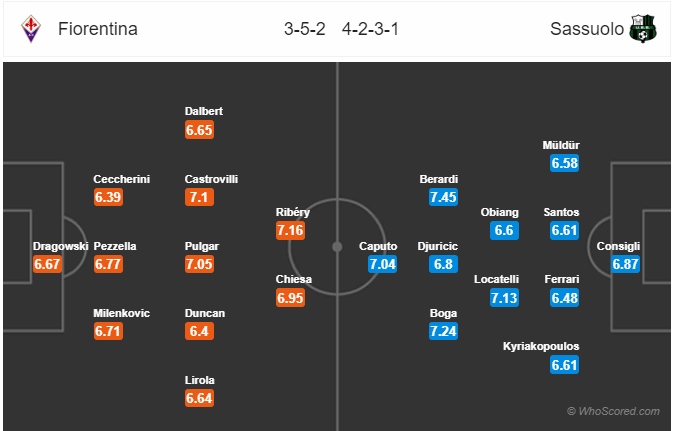Open the Fiorentina team name link
Image resolution: width=675 pixels, height=431 pixels.
tap(98, 29)
